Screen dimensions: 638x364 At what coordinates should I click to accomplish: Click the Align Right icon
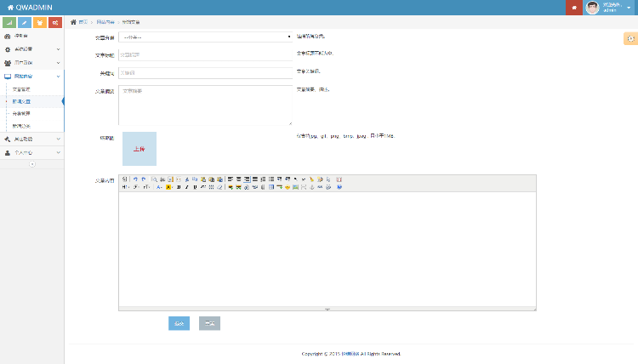coord(247,179)
